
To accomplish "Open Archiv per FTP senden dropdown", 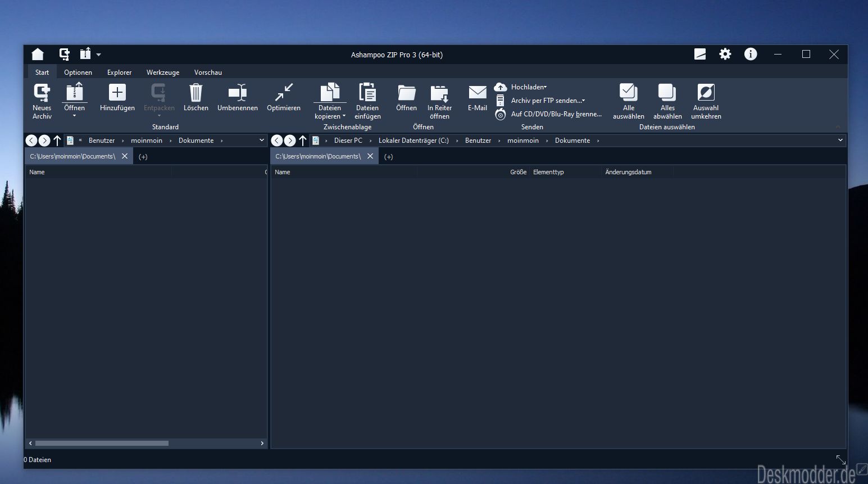I will pyautogui.click(x=540, y=101).
